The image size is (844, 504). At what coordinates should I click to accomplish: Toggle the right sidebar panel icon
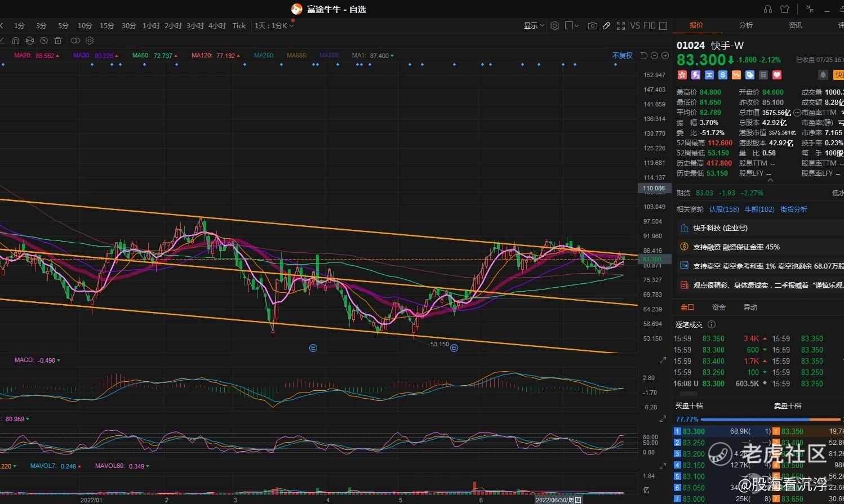pyautogui.click(x=663, y=25)
